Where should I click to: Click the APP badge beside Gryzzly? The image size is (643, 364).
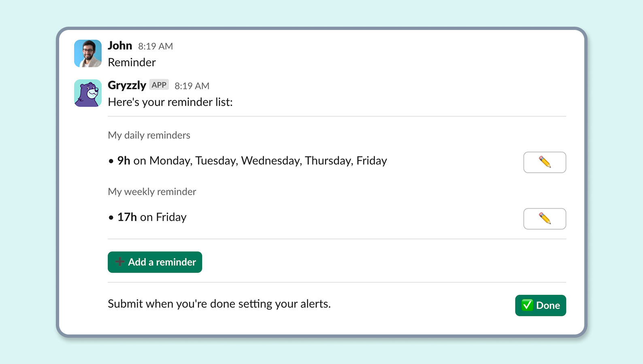(159, 85)
